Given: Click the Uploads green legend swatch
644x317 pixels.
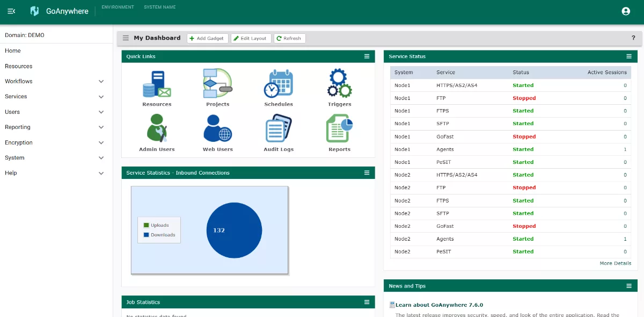Looking at the screenshot, I should 146,225.
